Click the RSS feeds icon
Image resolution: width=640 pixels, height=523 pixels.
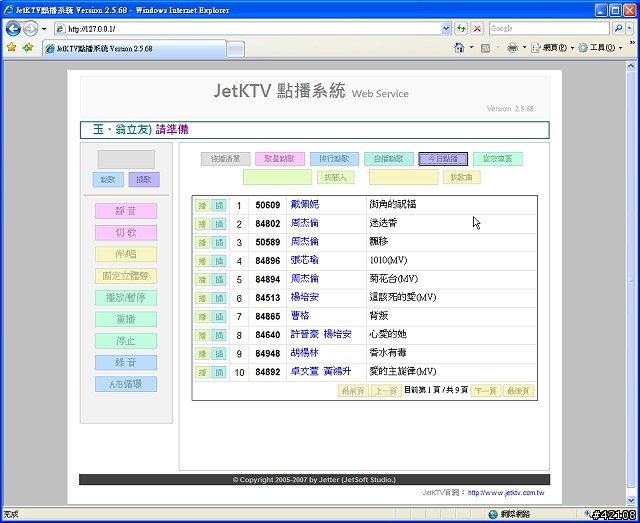tap(486, 48)
